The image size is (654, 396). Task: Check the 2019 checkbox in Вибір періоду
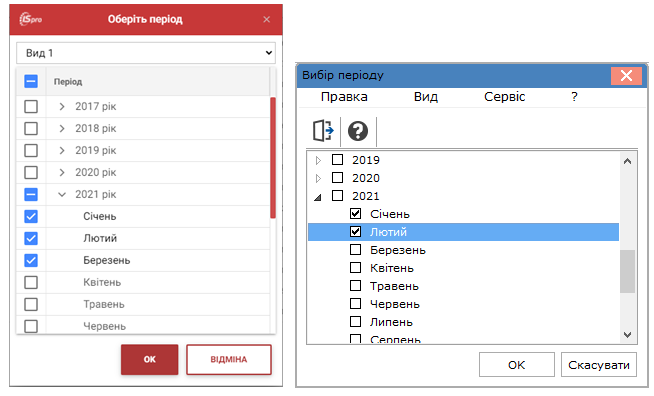click(x=337, y=160)
